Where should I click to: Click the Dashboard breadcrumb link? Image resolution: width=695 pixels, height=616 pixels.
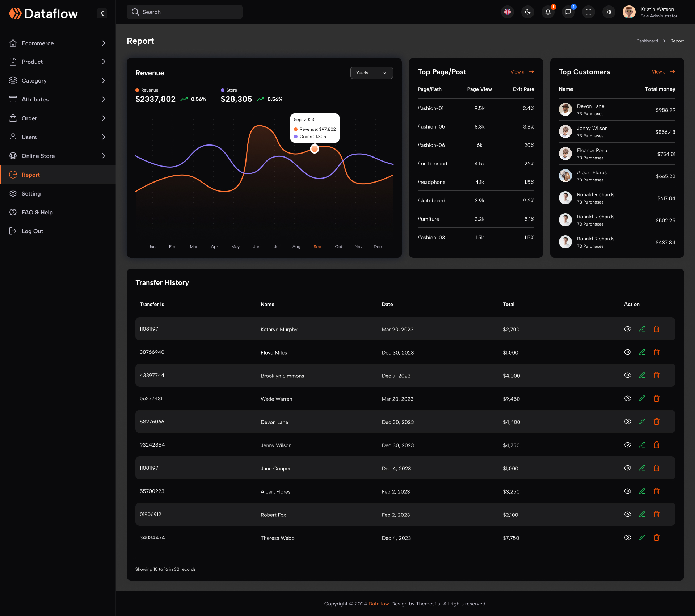(647, 41)
